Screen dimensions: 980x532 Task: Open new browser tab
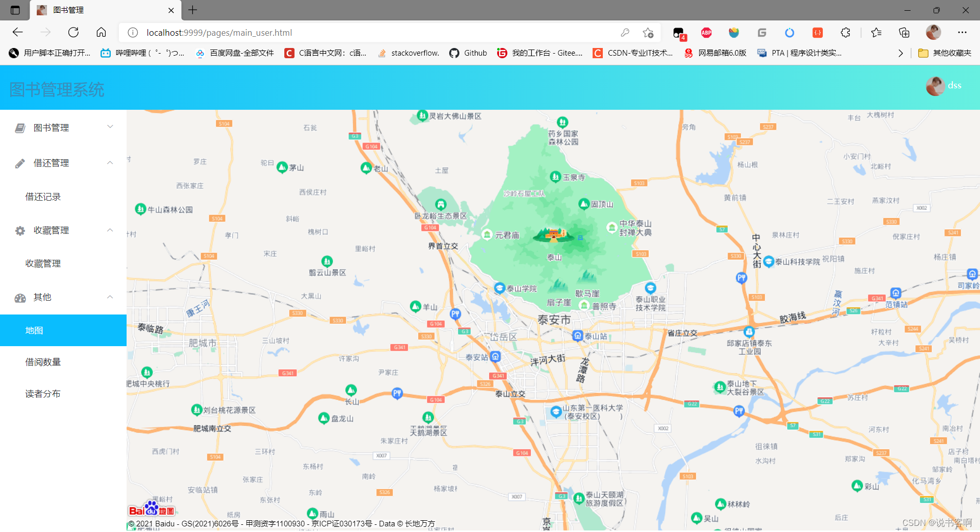[192, 10]
